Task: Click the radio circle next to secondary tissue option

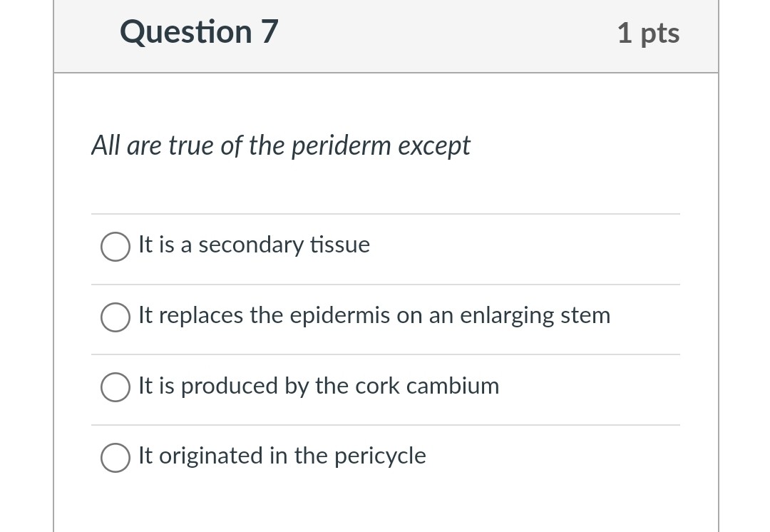Action: (115, 247)
